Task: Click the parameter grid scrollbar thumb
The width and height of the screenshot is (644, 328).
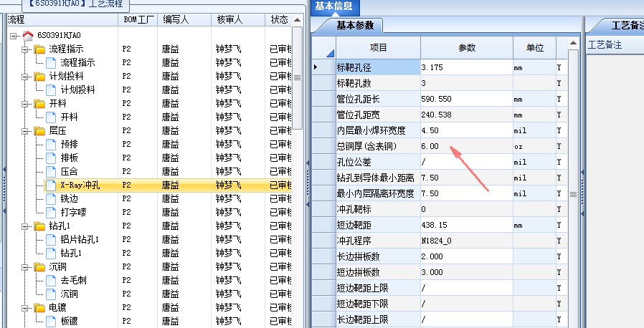Action: (x=573, y=194)
